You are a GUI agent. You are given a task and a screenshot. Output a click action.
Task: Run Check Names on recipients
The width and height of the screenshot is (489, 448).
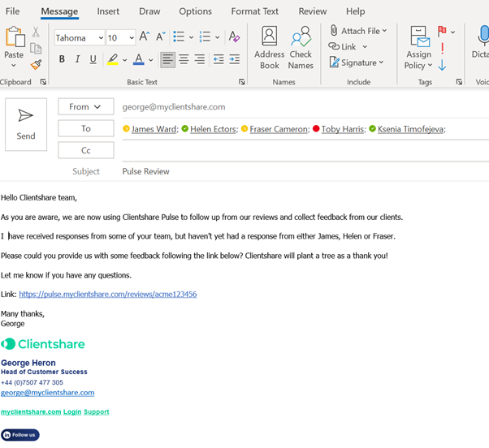click(301, 48)
